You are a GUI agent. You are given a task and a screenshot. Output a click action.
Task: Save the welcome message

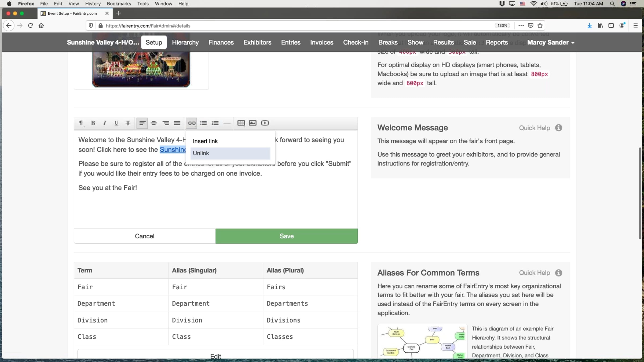coord(286,236)
